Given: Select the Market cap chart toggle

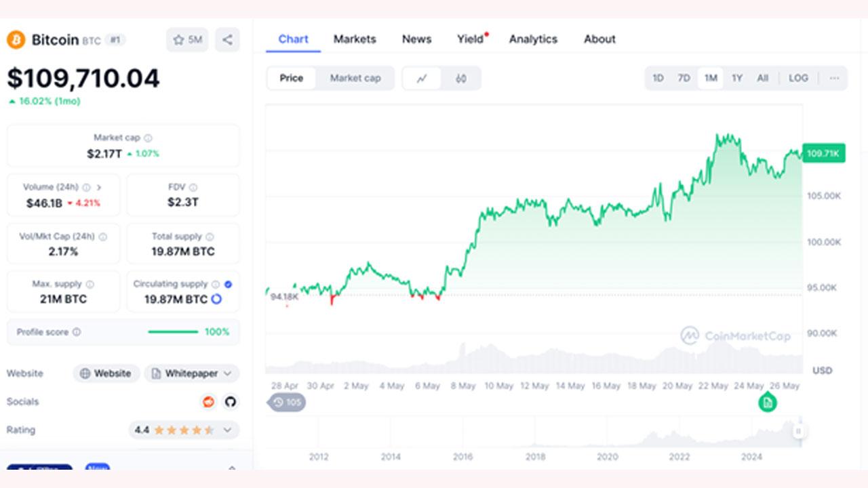Looking at the screenshot, I should (x=355, y=78).
